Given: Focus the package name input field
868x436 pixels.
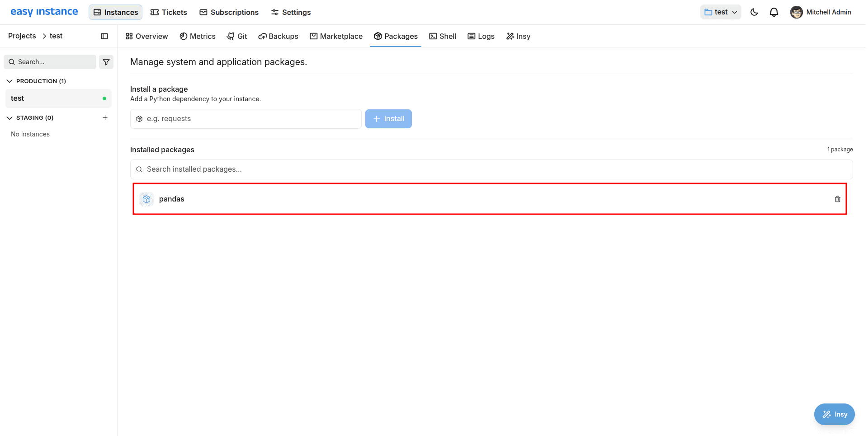Looking at the screenshot, I should (246, 119).
